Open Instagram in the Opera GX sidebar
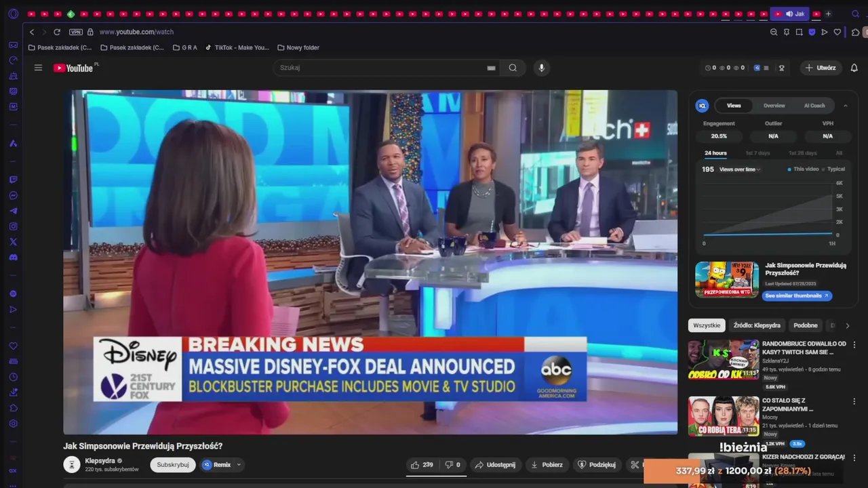Image resolution: width=868 pixels, height=488 pixels. tap(13, 226)
